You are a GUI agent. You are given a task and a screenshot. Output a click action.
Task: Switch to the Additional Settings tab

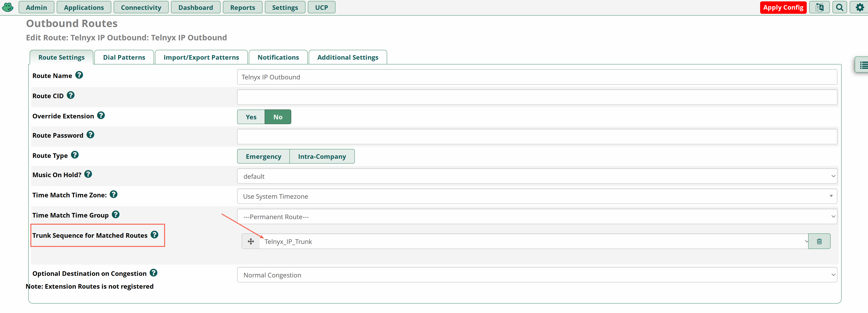pyautogui.click(x=348, y=57)
